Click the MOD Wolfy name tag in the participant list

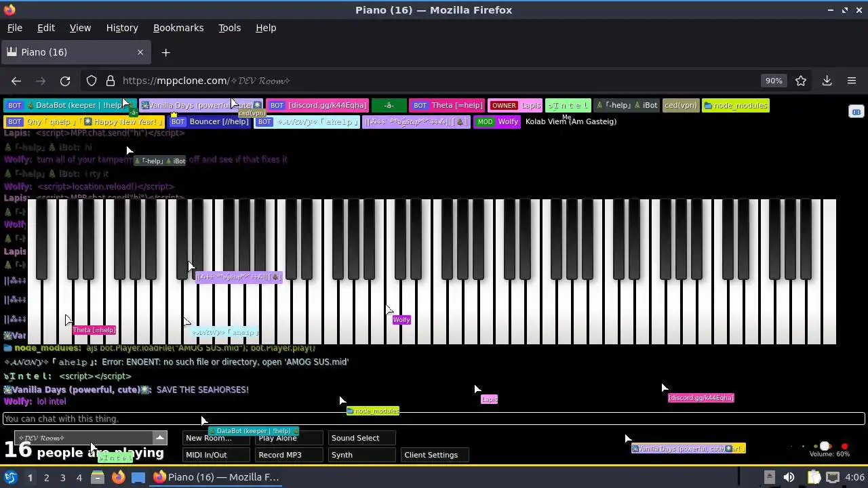click(x=497, y=121)
